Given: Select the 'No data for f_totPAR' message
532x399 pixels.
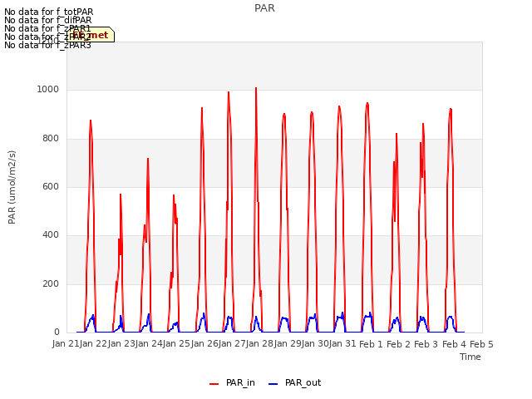Looking at the screenshot, I should pos(48,12).
